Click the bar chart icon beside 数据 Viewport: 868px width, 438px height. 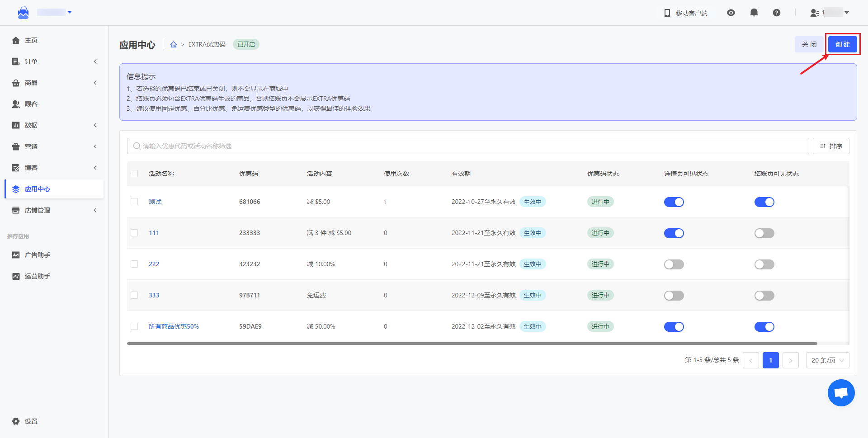coord(16,125)
